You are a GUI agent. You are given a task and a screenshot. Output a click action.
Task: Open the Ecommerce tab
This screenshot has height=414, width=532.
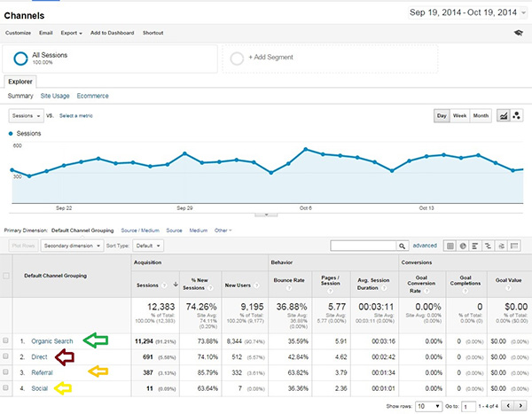93,95
